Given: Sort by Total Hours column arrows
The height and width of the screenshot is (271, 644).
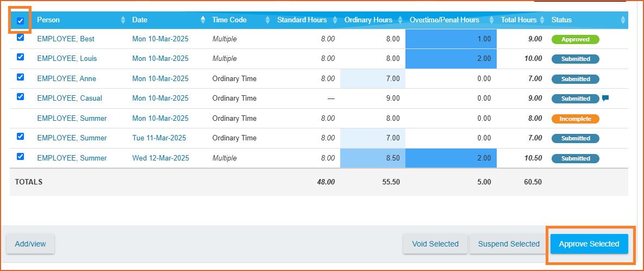Looking at the screenshot, I should coord(542,20).
